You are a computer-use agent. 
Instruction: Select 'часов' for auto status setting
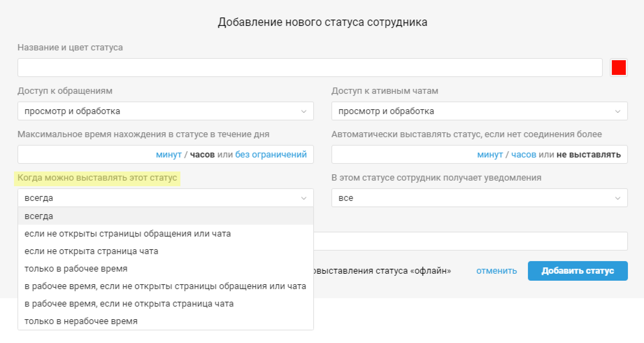[523, 154]
